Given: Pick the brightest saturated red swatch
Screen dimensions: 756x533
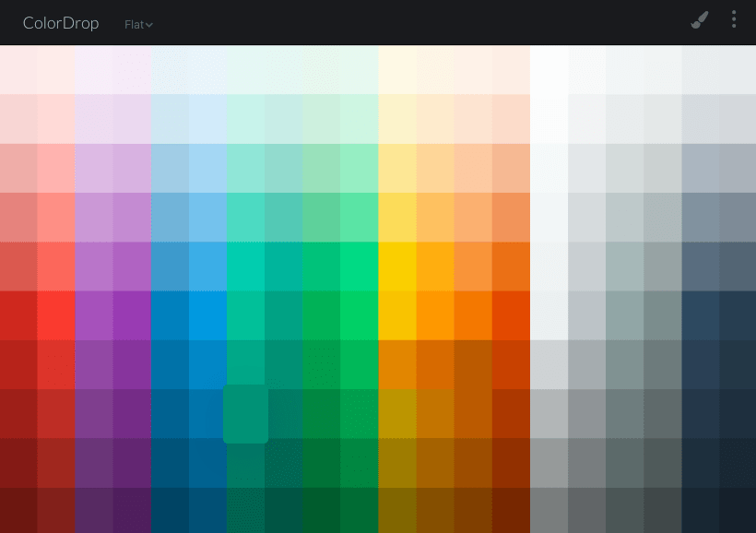Looking at the screenshot, I should click(56, 314).
